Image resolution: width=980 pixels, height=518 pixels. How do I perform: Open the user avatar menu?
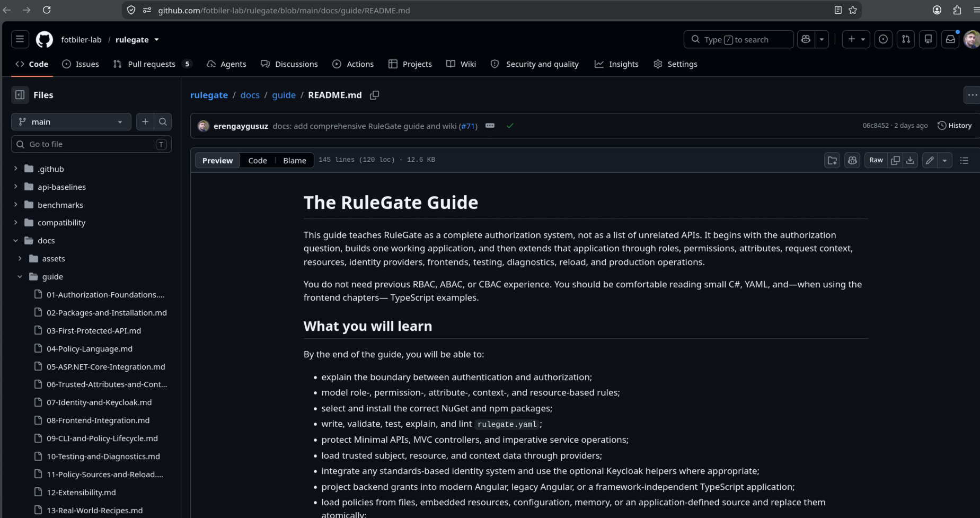tap(972, 39)
